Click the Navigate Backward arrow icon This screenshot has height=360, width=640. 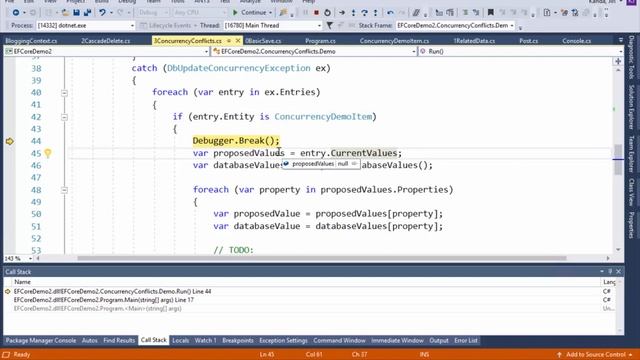tap(16, 13)
